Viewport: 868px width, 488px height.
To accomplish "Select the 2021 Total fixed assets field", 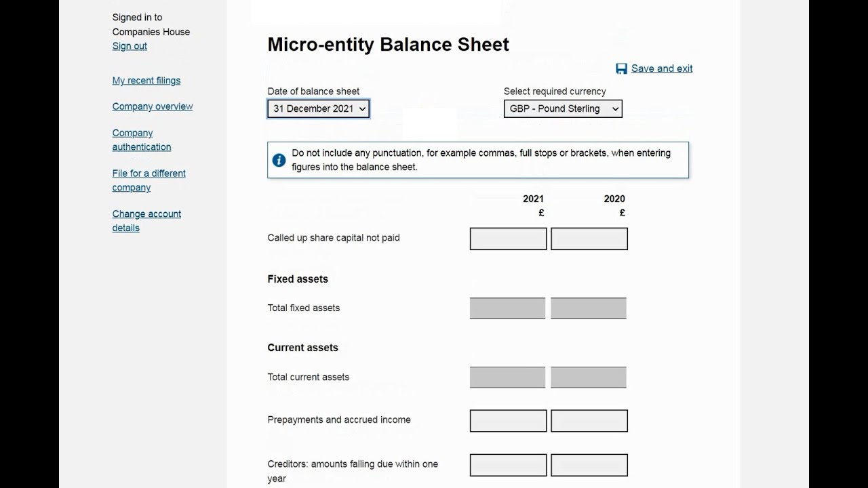I will (508, 308).
